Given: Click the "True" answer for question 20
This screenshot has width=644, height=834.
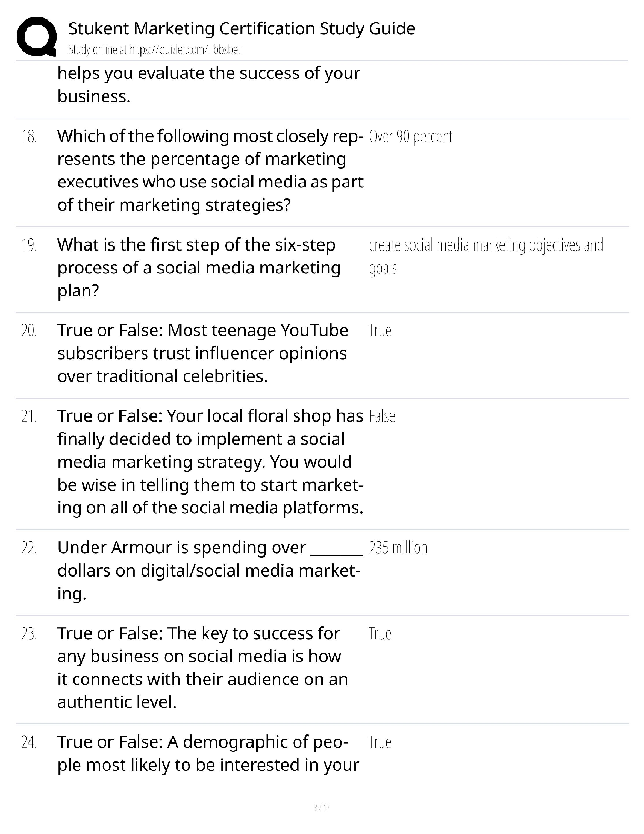Looking at the screenshot, I should point(380,331).
